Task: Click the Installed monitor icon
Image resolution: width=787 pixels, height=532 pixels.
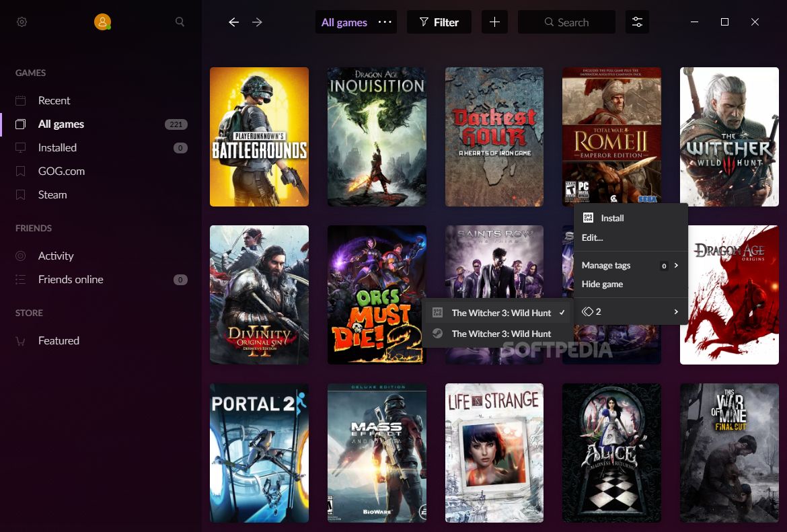Action: 21,147
